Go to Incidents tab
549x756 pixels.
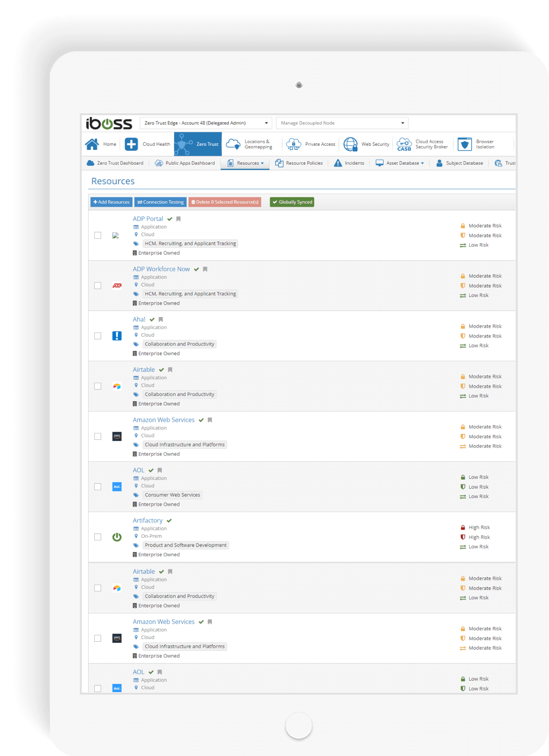[x=349, y=163]
